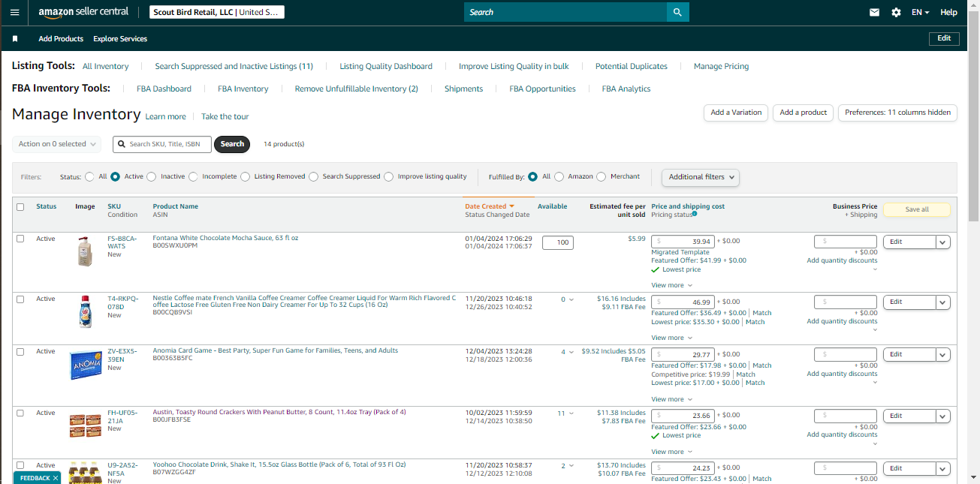The image size is (980, 484).
Task: Check the Fontana Mocha Sauce row checkbox
Action: [x=20, y=239]
